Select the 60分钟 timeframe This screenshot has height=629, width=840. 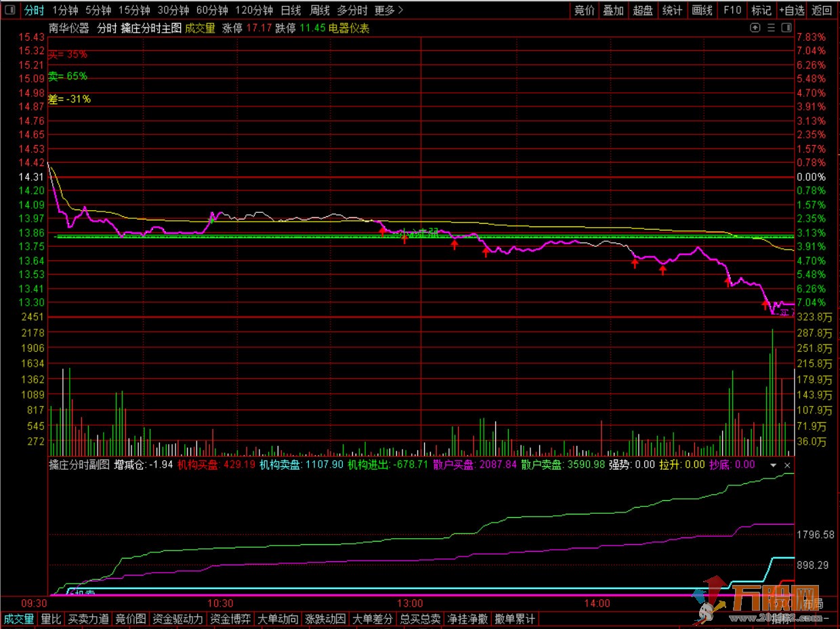pos(212,10)
